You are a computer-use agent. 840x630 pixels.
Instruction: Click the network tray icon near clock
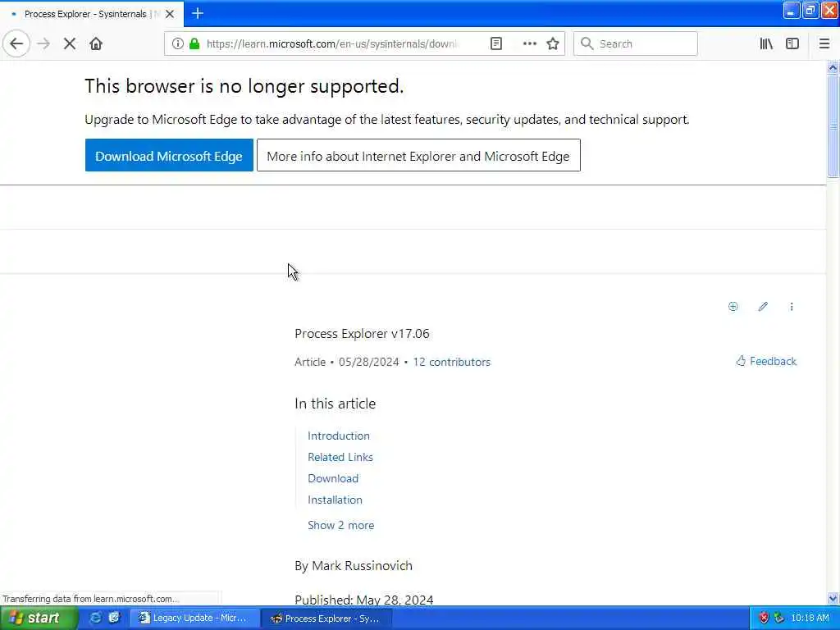coord(779,619)
